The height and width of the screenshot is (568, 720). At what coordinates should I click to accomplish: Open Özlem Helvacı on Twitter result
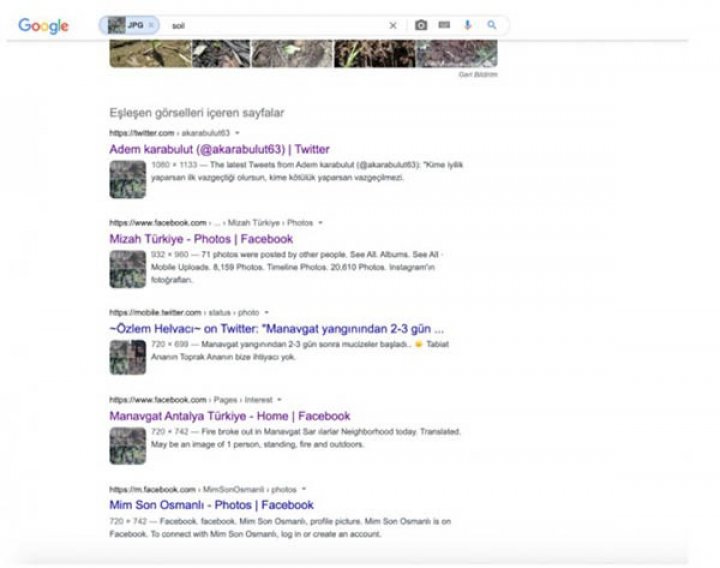pyautogui.click(x=276, y=329)
